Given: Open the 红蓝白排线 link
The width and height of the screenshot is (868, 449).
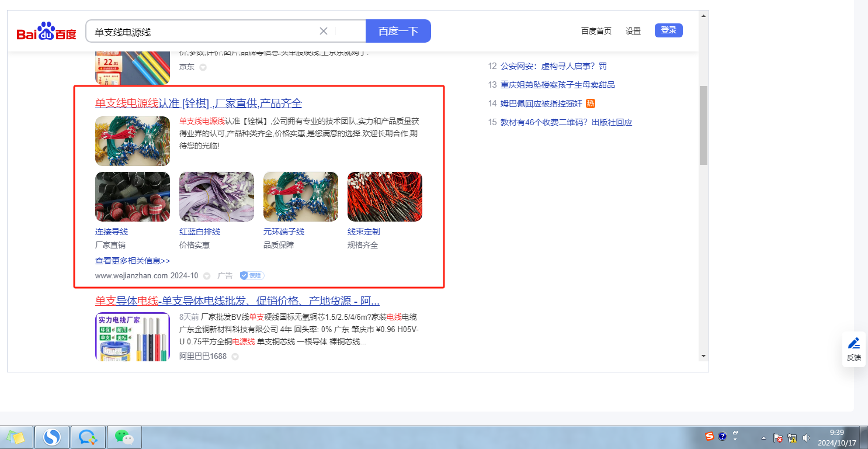Looking at the screenshot, I should [x=200, y=232].
